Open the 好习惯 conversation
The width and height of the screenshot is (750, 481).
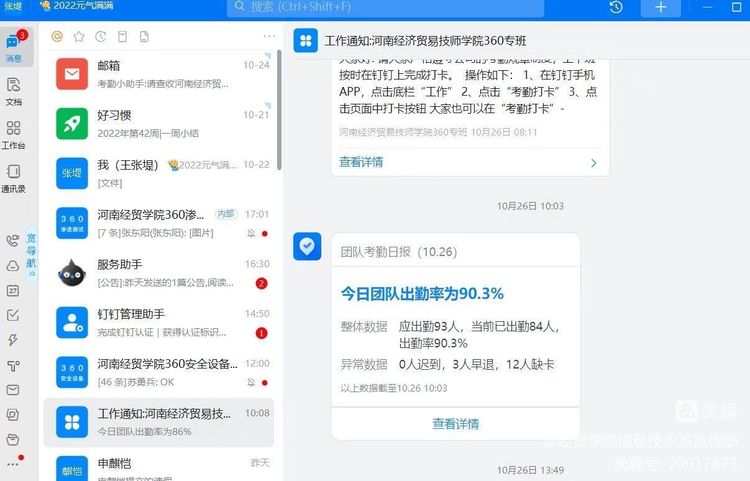coord(159,124)
